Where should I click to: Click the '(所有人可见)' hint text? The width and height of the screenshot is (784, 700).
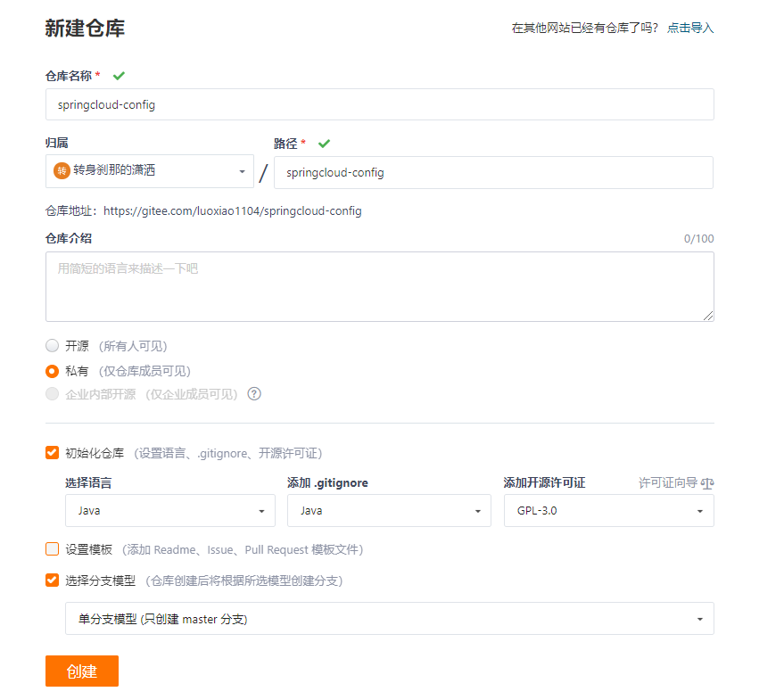pyautogui.click(x=133, y=346)
